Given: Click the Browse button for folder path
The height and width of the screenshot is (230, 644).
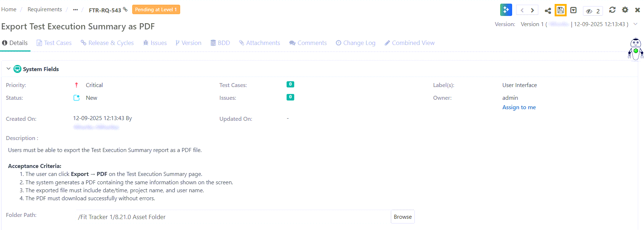Looking at the screenshot, I should click(x=402, y=217).
